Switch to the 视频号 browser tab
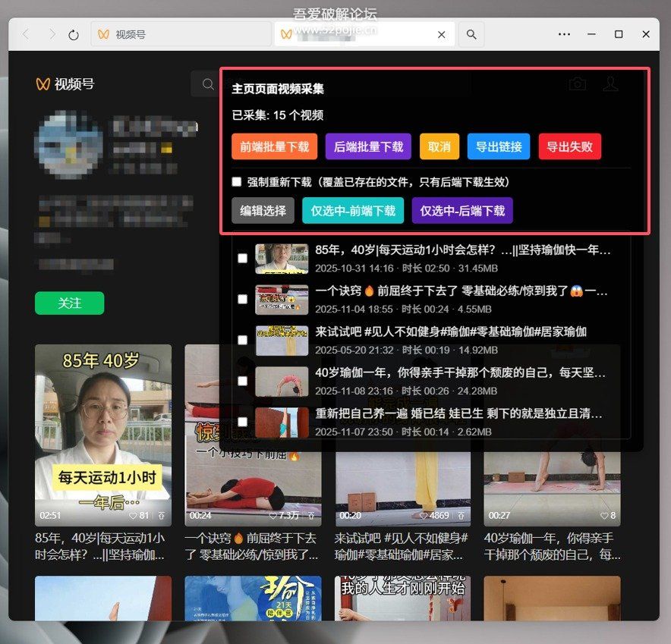The image size is (671, 644). (182, 34)
